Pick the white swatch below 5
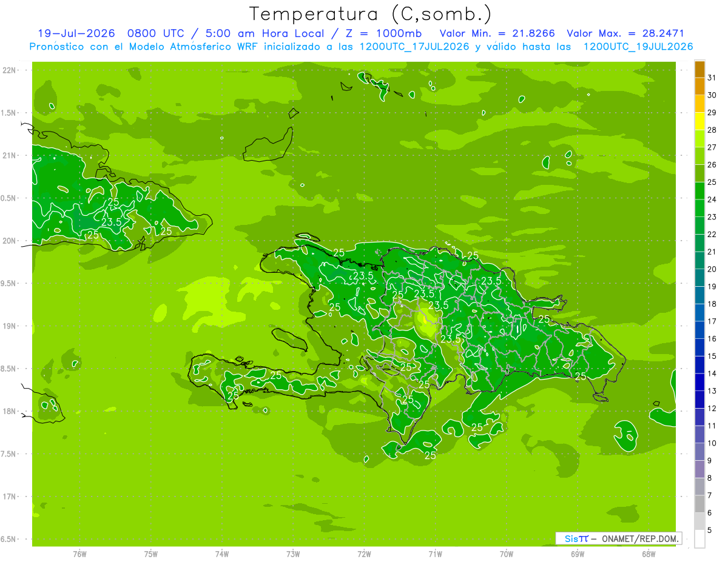 click(x=699, y=539)
